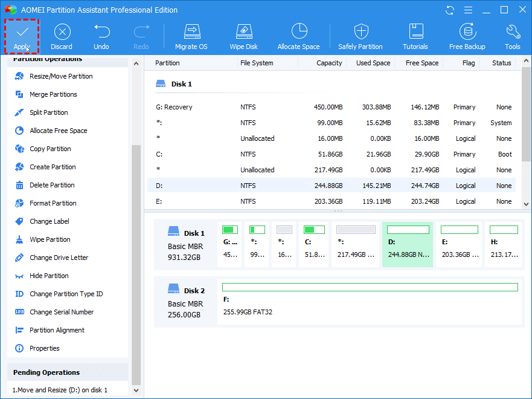The height and width of the screenshot is (399, 532).
Task: Select the 16.00MB Unallocated row
Action: pyautogui.click(x=332, y=138)
